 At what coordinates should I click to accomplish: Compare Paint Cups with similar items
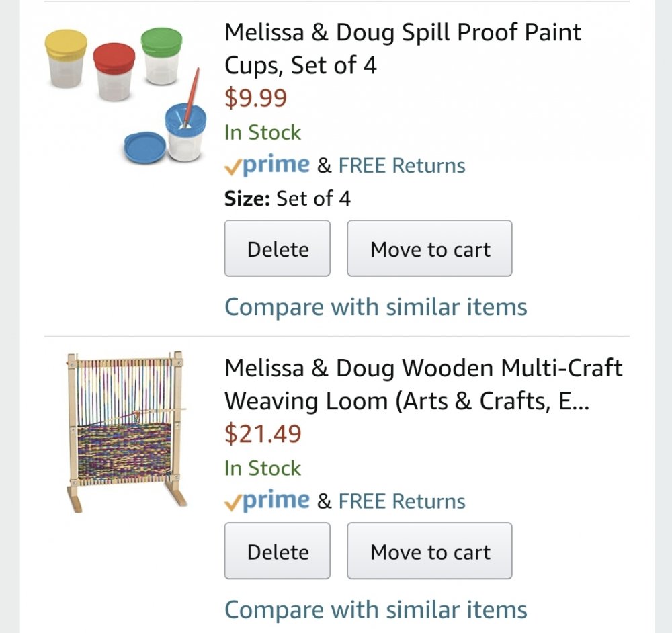(376, 307)
